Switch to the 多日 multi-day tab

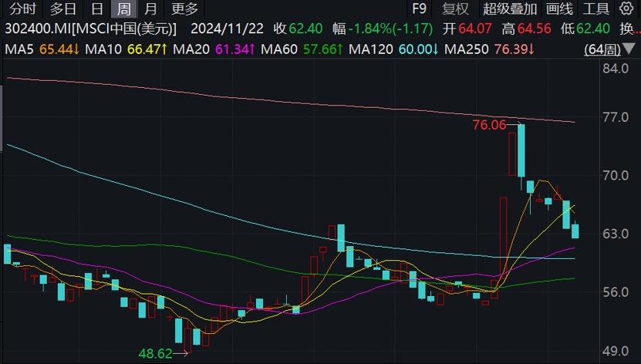(x=63, y=8)
